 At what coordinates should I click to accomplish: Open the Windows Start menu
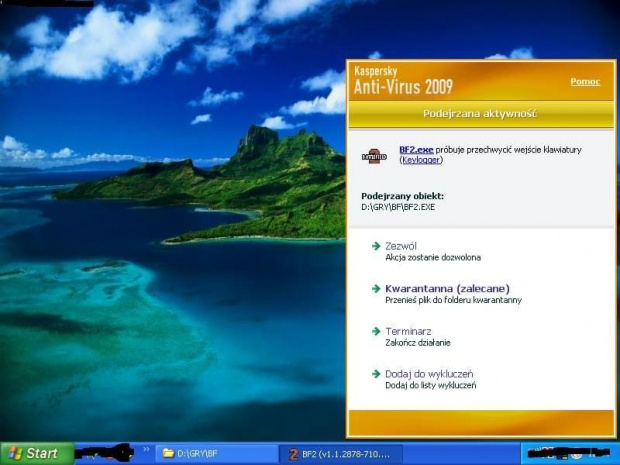[x=36, y=454]
